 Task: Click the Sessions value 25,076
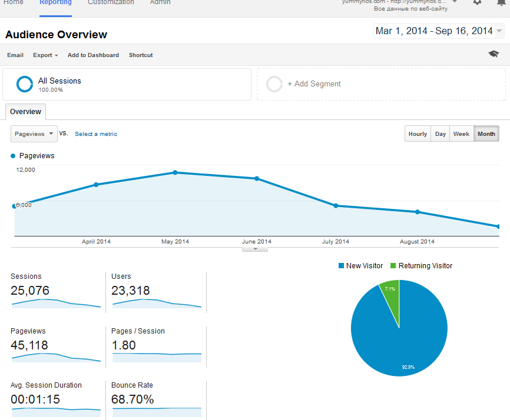point(30,291)
